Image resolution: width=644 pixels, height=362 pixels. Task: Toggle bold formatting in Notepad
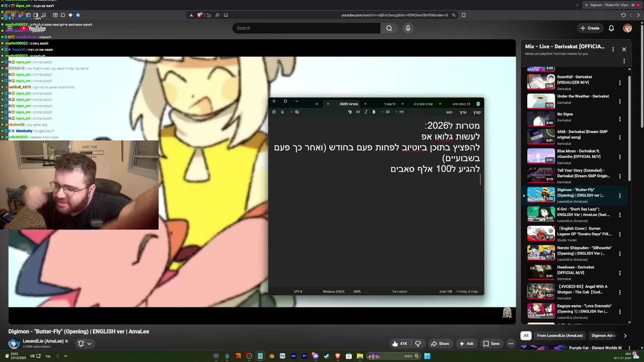[x=374, y=112]
